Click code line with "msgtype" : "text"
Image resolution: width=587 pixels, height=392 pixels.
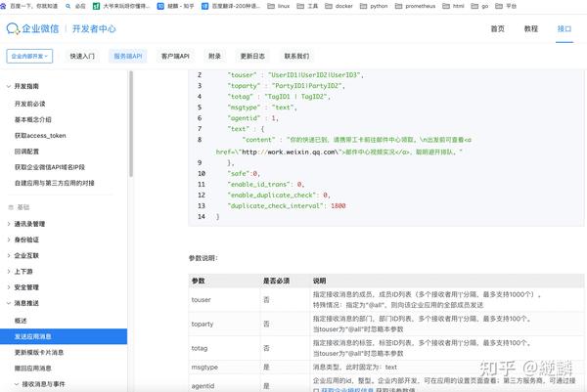click(x=262, y=108)
